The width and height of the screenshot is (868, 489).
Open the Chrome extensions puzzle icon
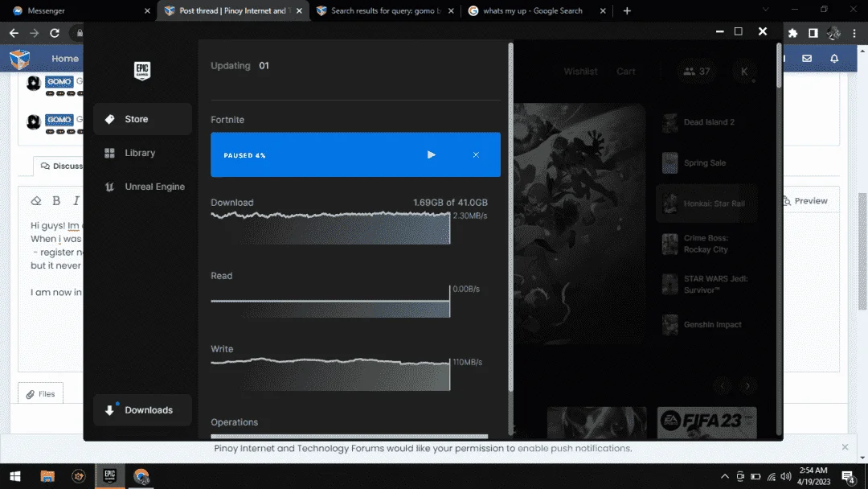[x=792, y=33]
